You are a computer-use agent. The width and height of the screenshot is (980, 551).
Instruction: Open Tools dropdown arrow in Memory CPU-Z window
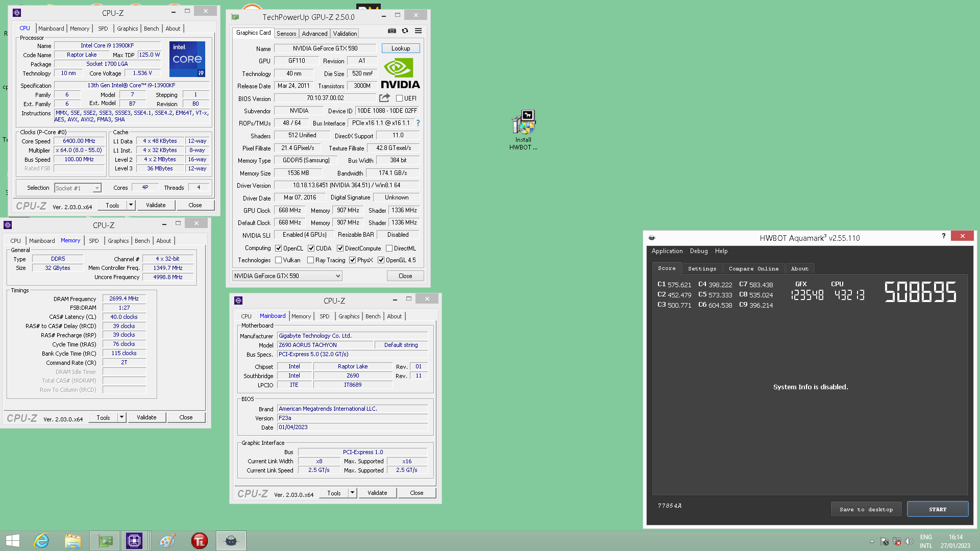121,417
